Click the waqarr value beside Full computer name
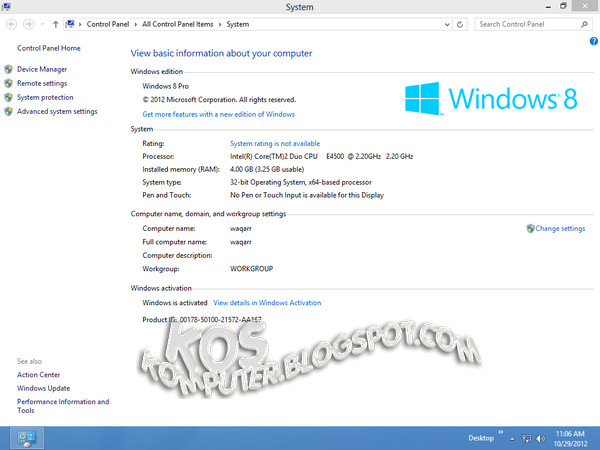600x450 pixels. pos(241,242)
